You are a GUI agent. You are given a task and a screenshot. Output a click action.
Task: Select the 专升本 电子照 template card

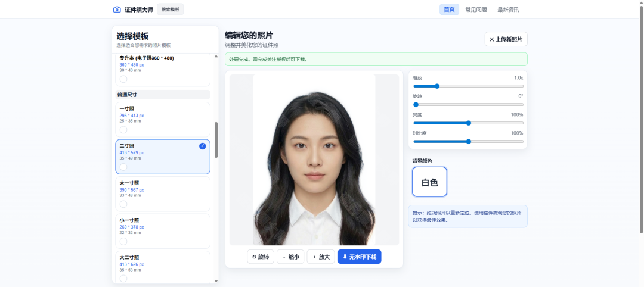tap(163, 69)
